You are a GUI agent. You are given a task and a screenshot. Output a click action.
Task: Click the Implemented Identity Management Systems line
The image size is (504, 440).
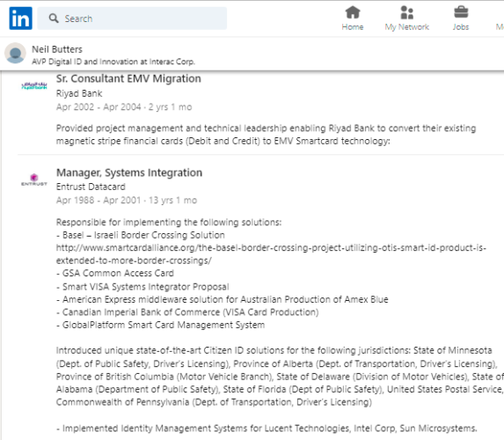(267, 429)
